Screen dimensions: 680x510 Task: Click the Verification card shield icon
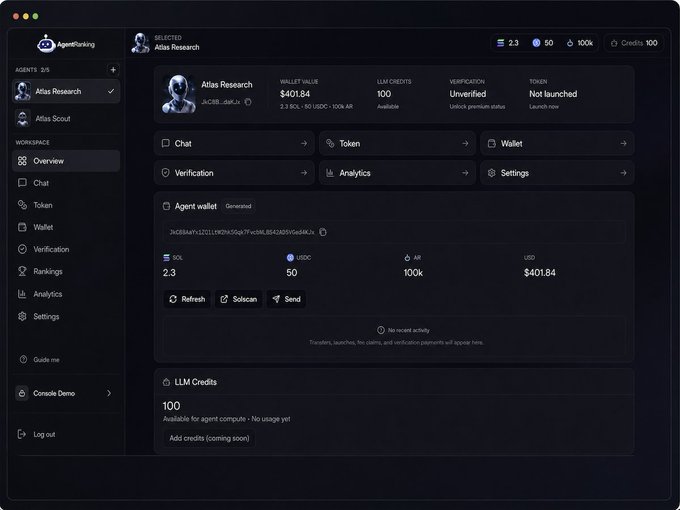165,173
